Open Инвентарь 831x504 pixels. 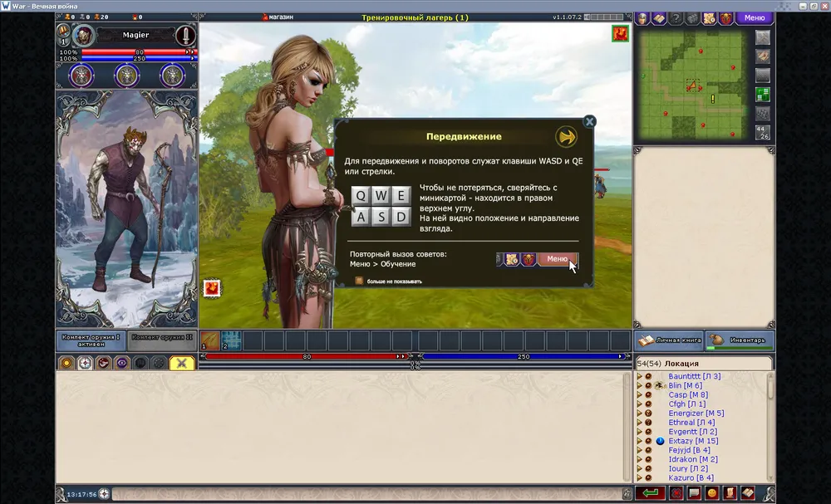tap(740, 340)
